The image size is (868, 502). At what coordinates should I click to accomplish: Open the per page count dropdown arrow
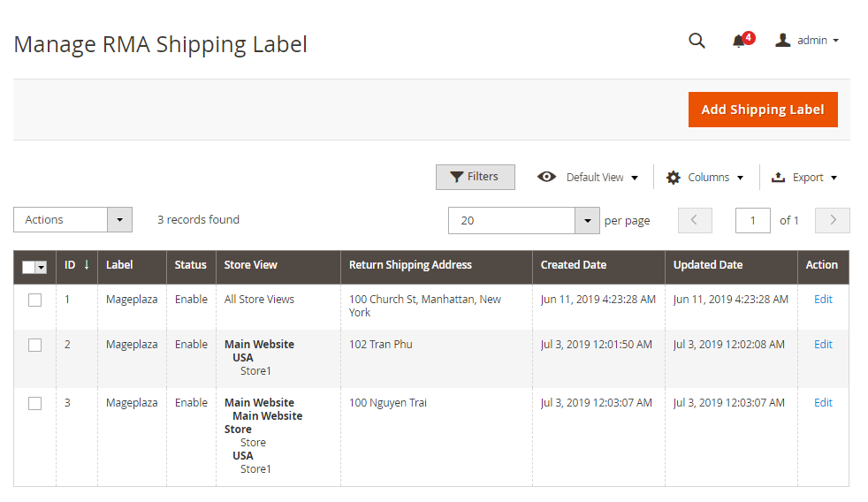(587, 221)
